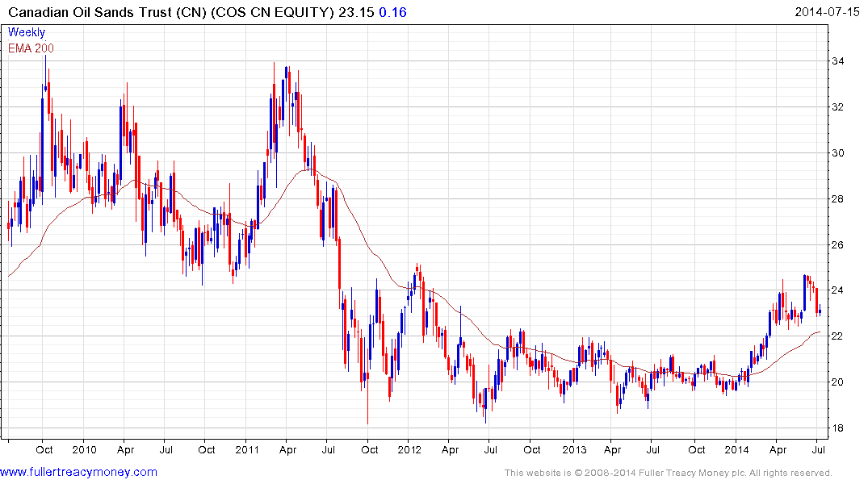Click the date '2014-07-15' in the header

pos(827,12)
